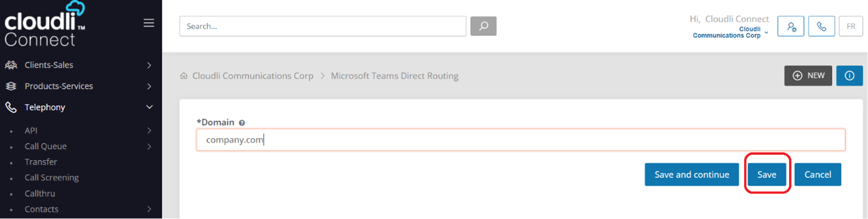Open the user settings icon button
This screenshot has height=219, width=868.
click(x=791, y=27)
